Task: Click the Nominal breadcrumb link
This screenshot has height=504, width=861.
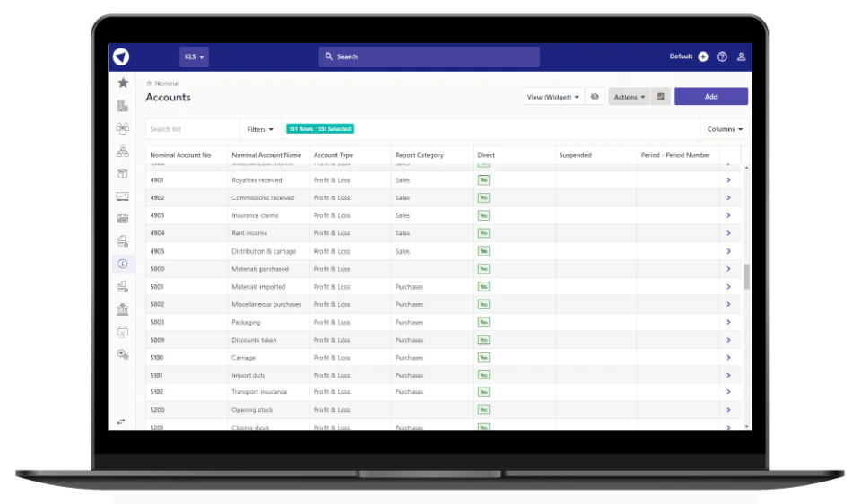Action: (x=167, y=83)
